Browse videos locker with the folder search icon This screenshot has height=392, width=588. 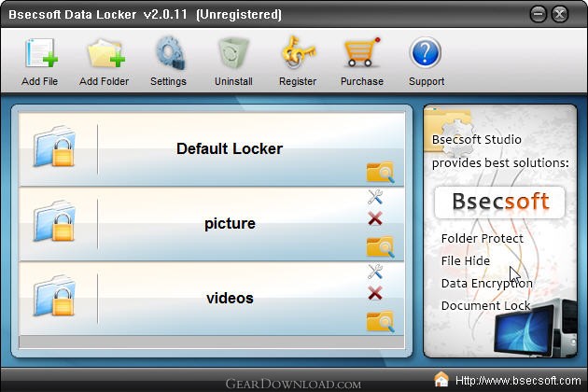click(x=380, y=321)
